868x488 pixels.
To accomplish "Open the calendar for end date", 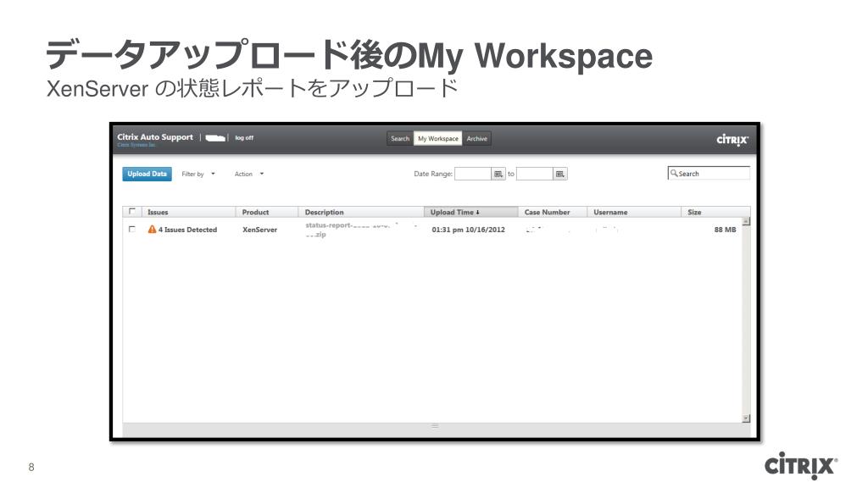I will pos(560,174).
